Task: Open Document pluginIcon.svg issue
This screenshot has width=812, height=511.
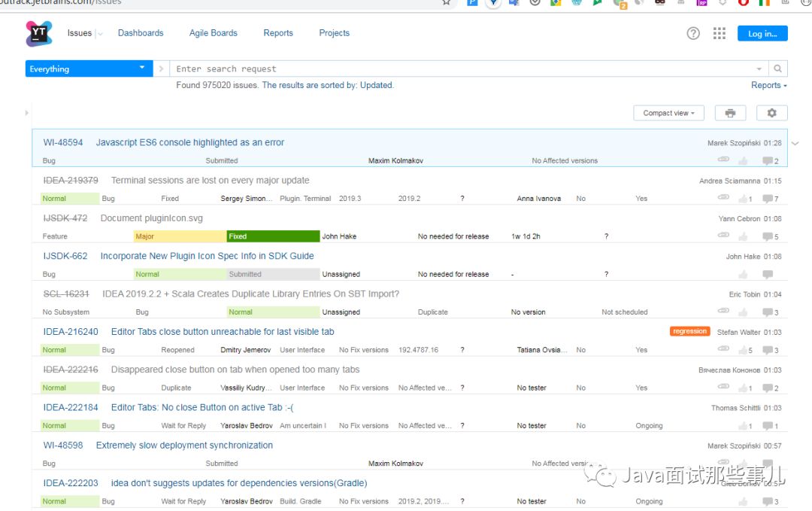Action: tap(152, 218)
